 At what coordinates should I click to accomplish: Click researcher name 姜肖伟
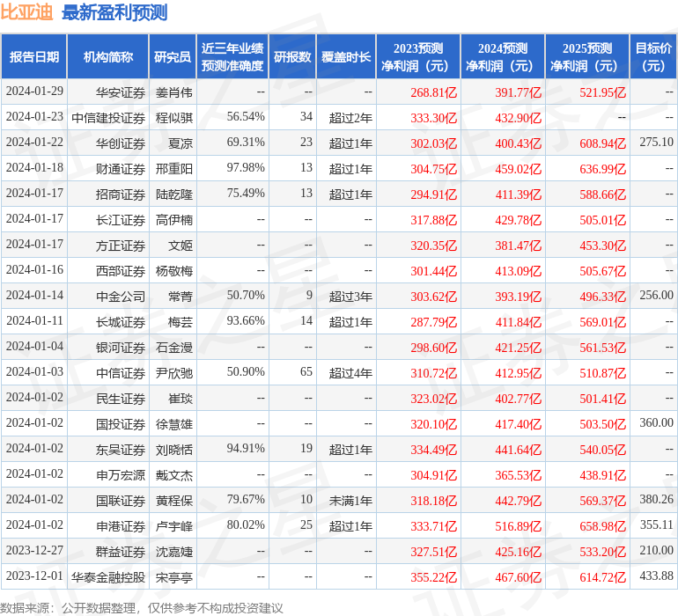[173, 92]
